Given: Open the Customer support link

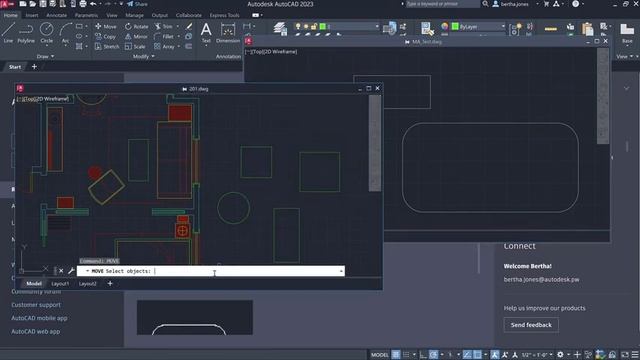Looking at the screenshot, I should coord(36,304).
